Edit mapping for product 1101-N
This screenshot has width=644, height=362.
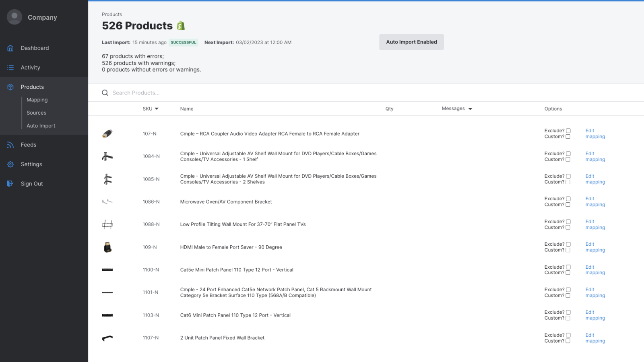[595, 292]
